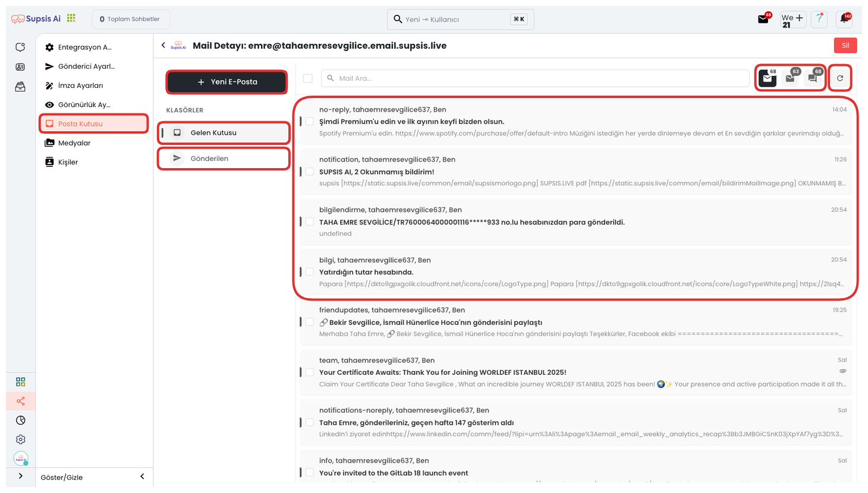Viewport: 868px width, 493px height.
Task: Open mail 'Şimdi Premium'u edin ve ilk ayının keyfi'
Action: coord(575,121)
